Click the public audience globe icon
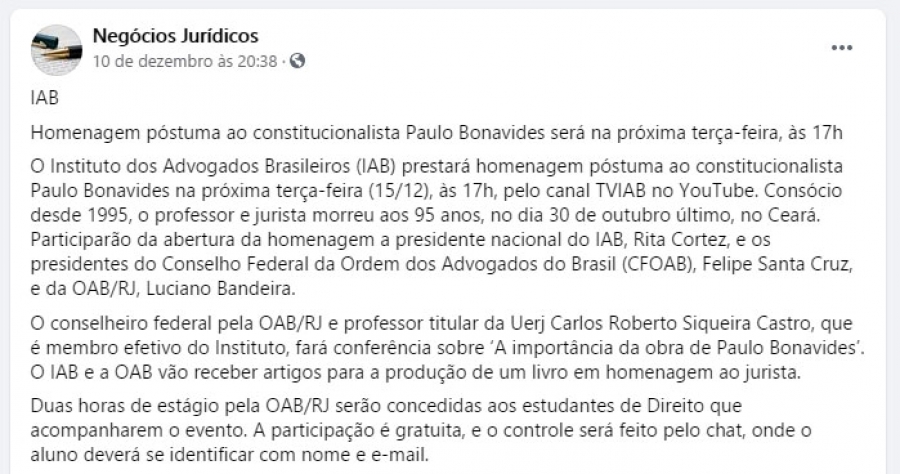This screenshot has height=474, width=900. (x=297, y=61)
